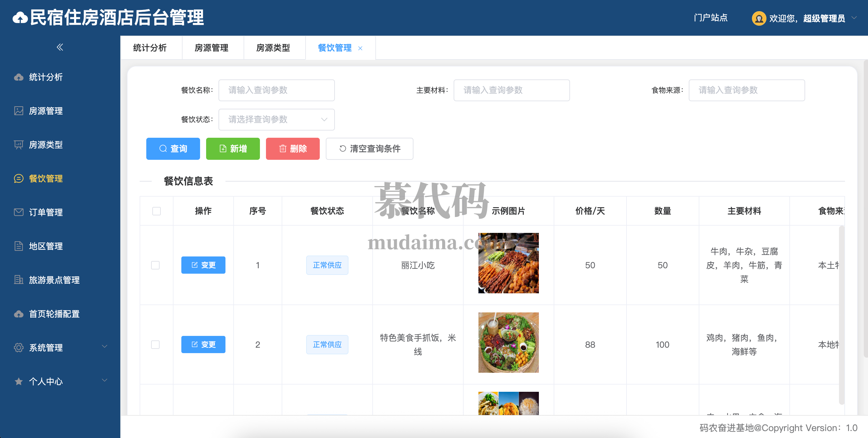Viewport: 868px width, 438px height.
Task: Toggle the select-all checkbox in table header
Action: point(156,211)
